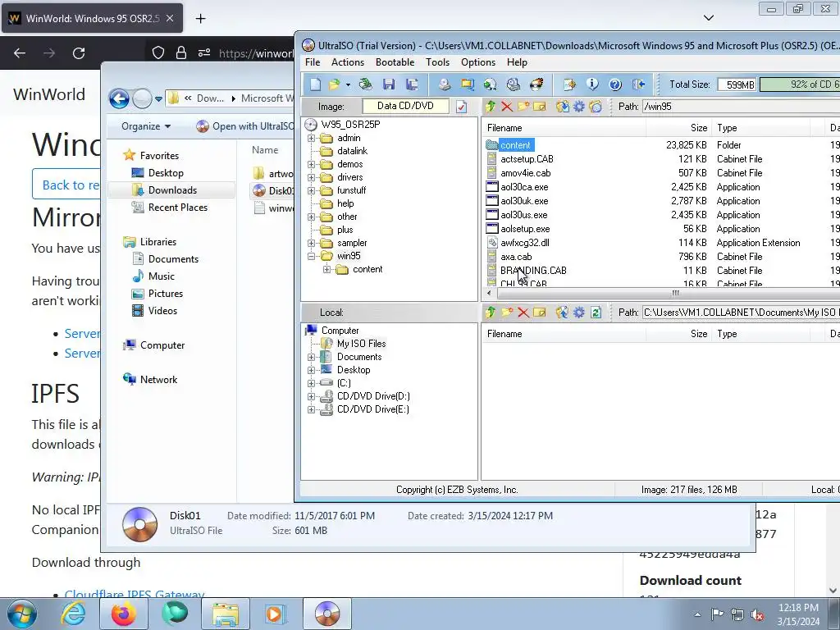This screenshot has width=840, height=630.
Task: Select the plus folder in image tree
Action: coord(345,230)
